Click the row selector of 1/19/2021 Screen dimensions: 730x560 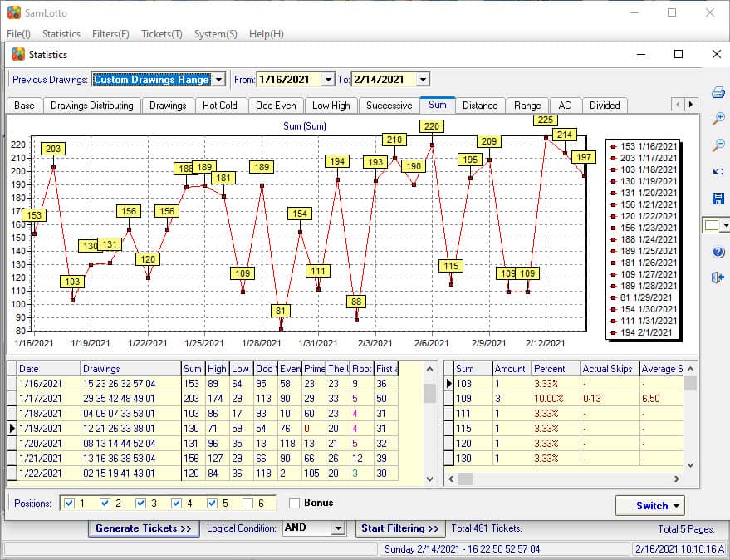coord(12,429)
